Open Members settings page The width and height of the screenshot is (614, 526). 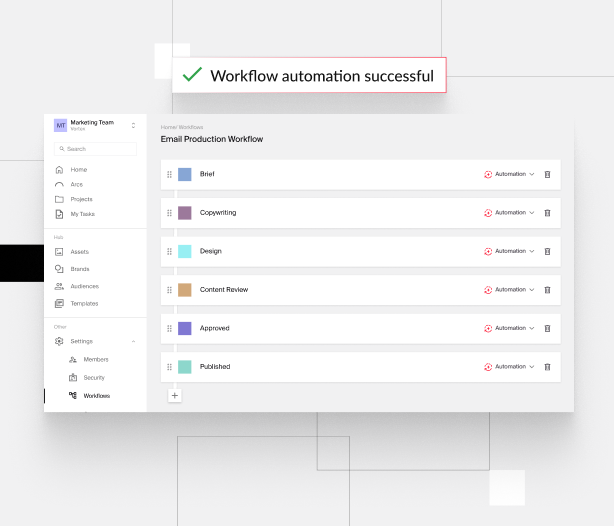click(96, 360)
